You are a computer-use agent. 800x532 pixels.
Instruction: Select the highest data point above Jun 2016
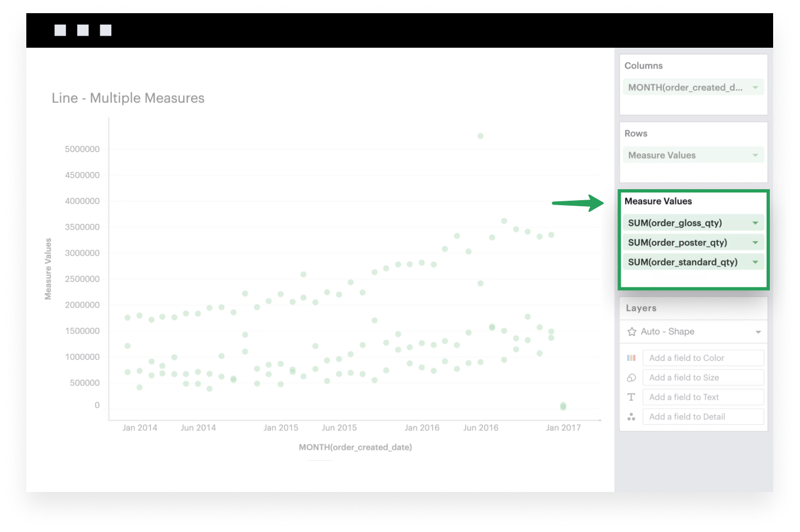pyautogui.click(x=480, y=135)
